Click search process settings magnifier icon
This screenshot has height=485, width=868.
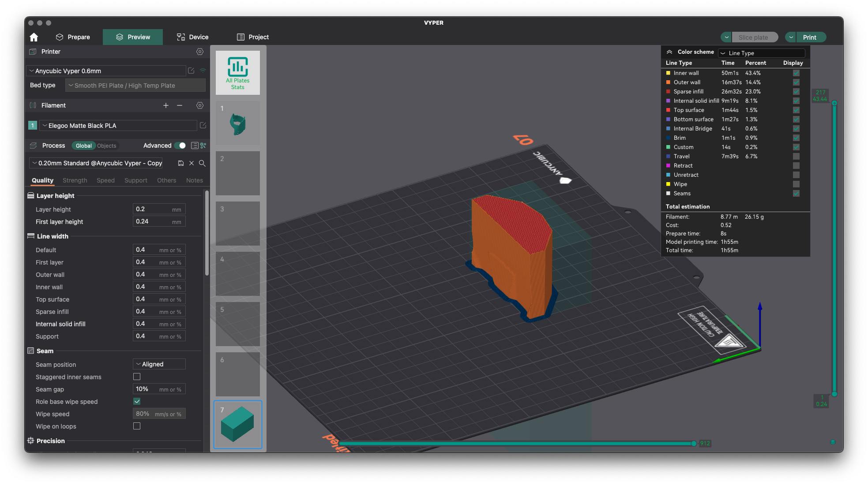point(202,163)
